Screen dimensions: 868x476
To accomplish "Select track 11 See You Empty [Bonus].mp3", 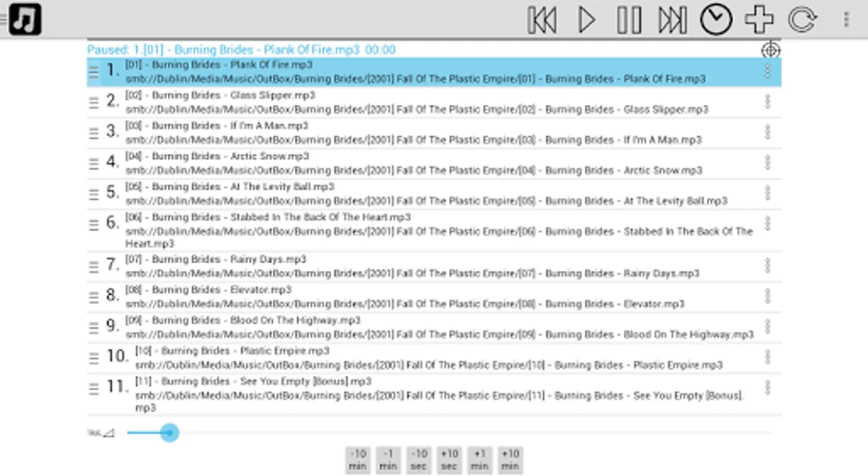I will [434, 395].
